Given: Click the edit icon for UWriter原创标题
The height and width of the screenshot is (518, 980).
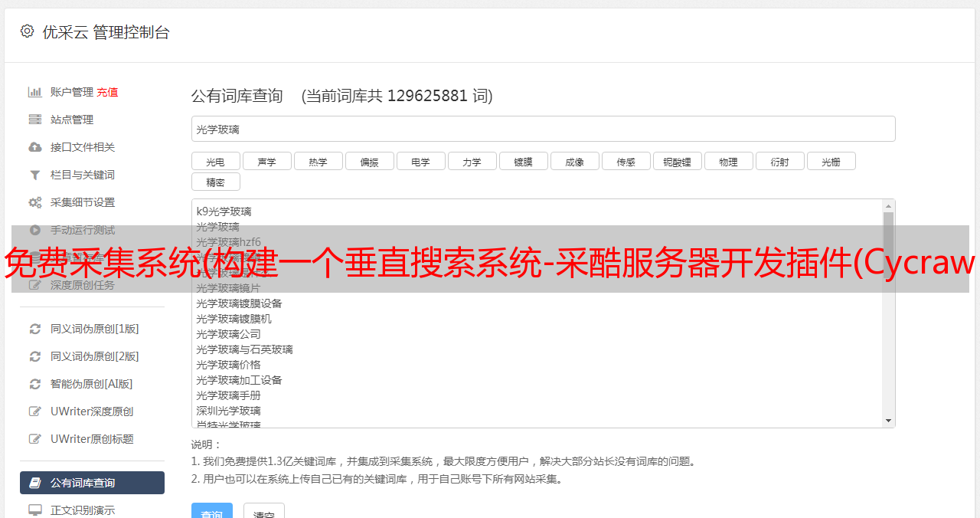Looking at the screenshot, I should [x=35, y=439].
